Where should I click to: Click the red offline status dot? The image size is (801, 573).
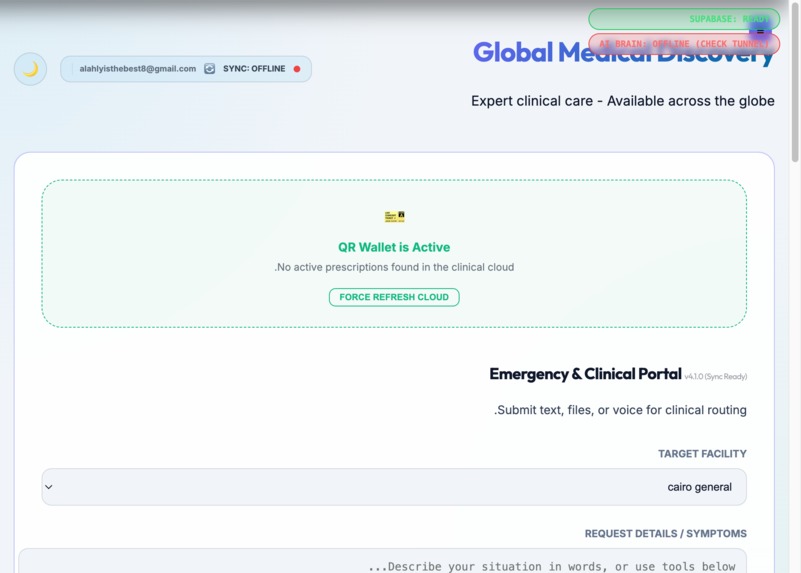tap(297, 69)
